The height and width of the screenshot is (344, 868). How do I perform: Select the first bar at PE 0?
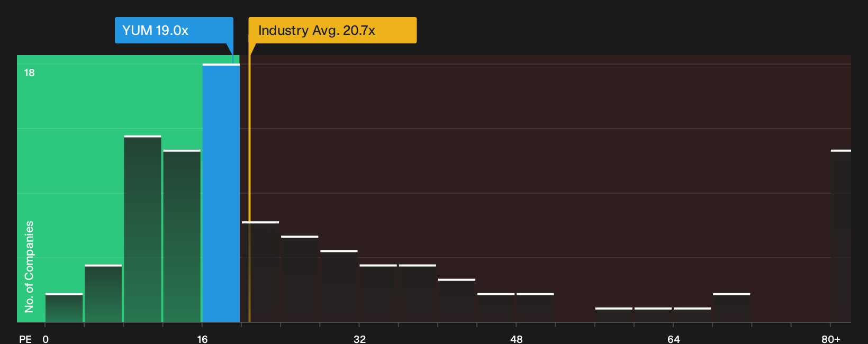64,307
